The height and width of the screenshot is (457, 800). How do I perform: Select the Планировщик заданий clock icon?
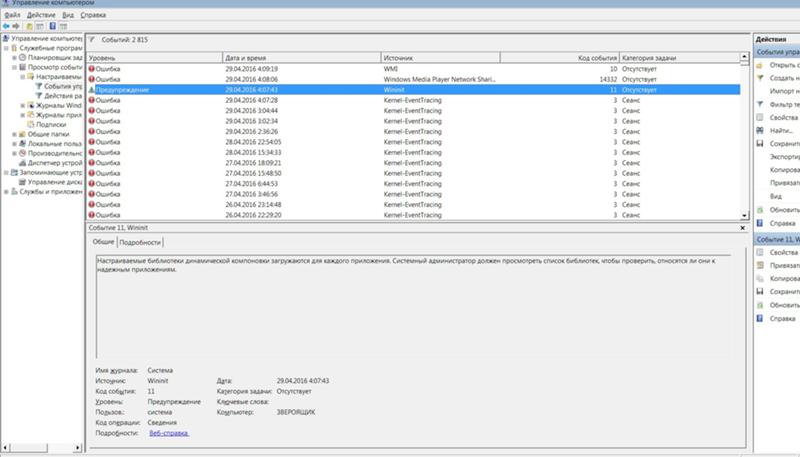pyautogui.click(x=22, y=58)
